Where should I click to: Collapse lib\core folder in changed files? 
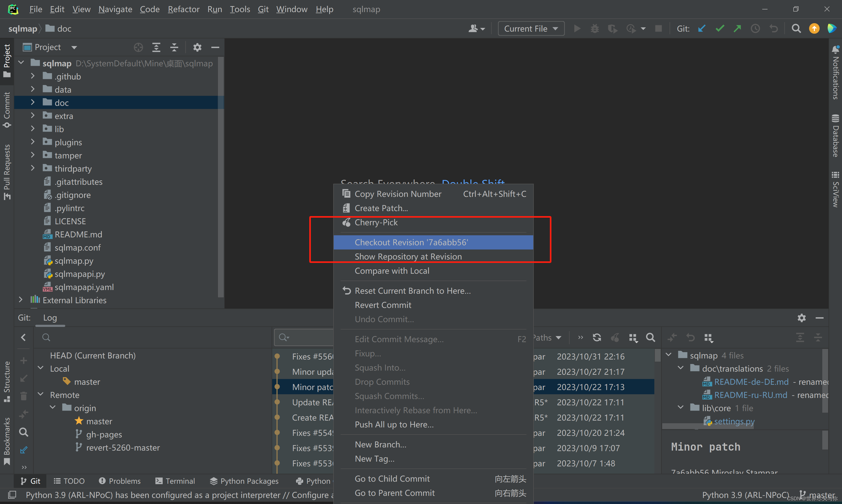(x=680, y=408)
